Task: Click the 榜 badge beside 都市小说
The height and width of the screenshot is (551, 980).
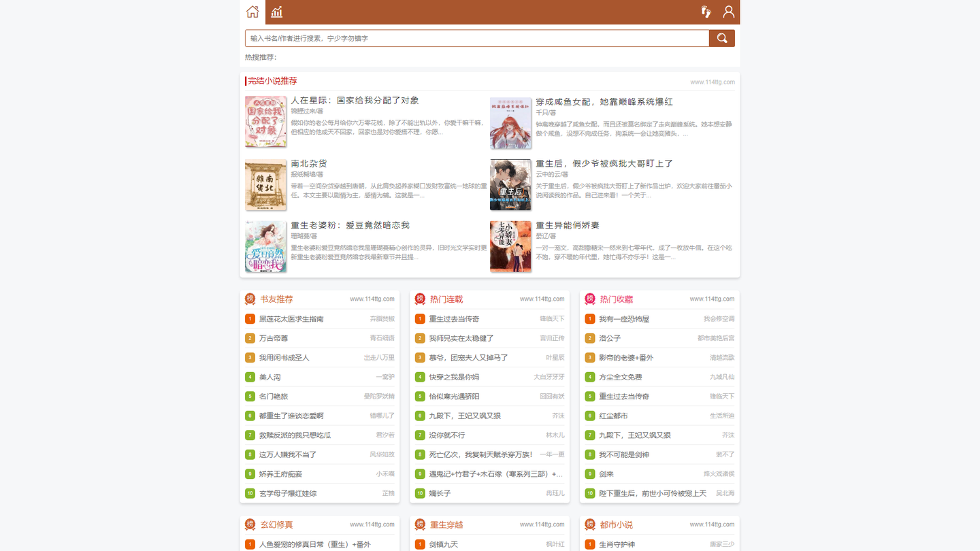Action: click(x=590, y=524)
